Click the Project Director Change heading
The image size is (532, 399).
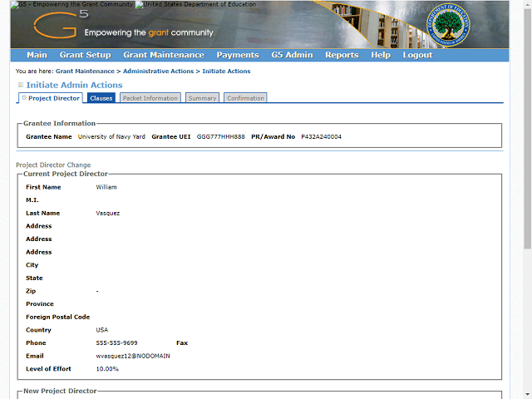[x=53, y=165]
